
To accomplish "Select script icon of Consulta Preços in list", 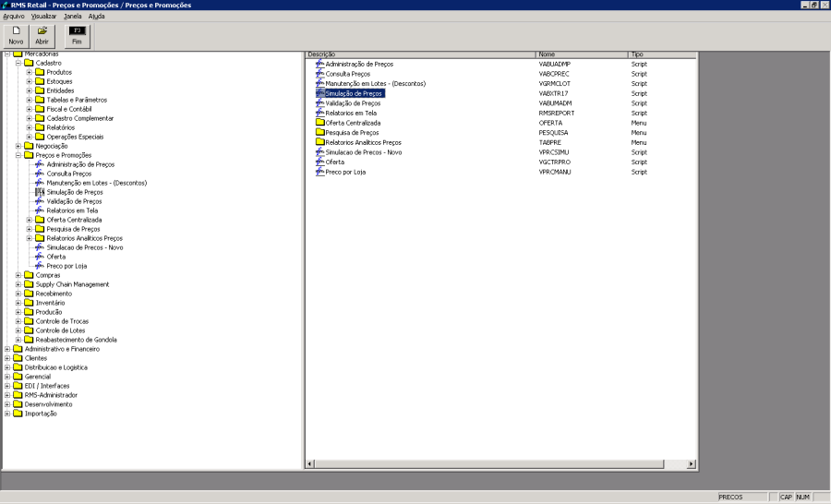I will pos(320,74).
